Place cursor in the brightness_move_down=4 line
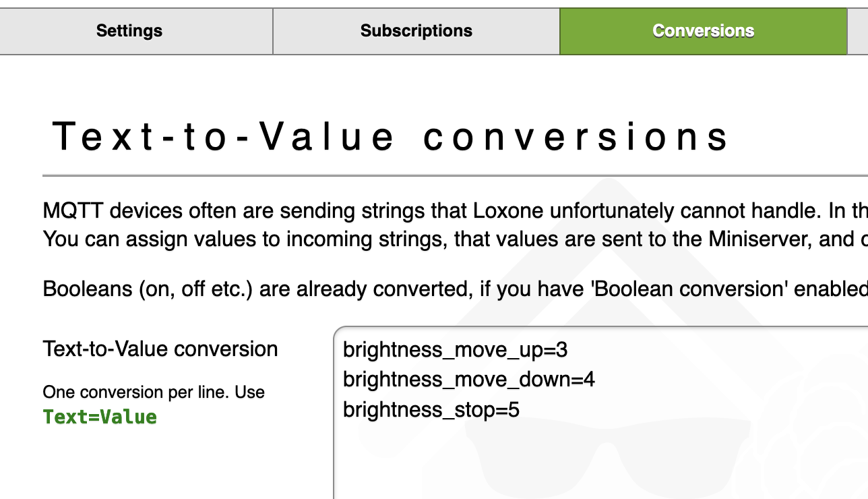Screen dimensions: 868x499 tap(468, 380)
